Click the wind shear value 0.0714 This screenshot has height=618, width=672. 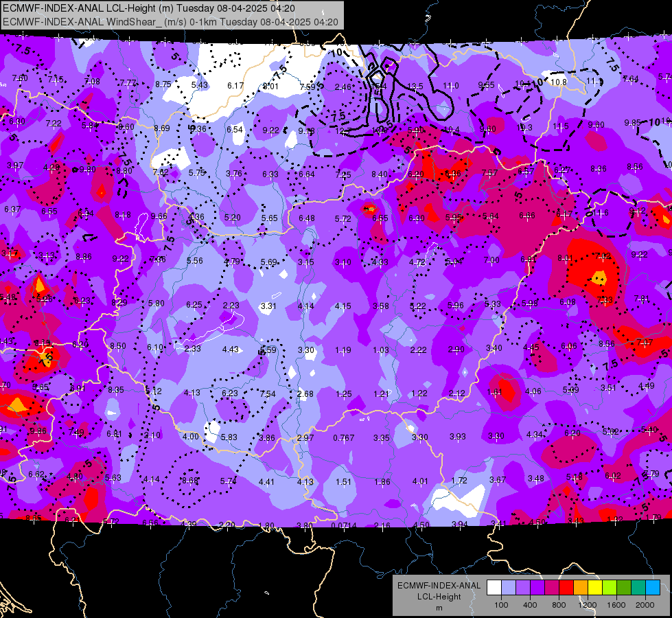tap(344, 525)
